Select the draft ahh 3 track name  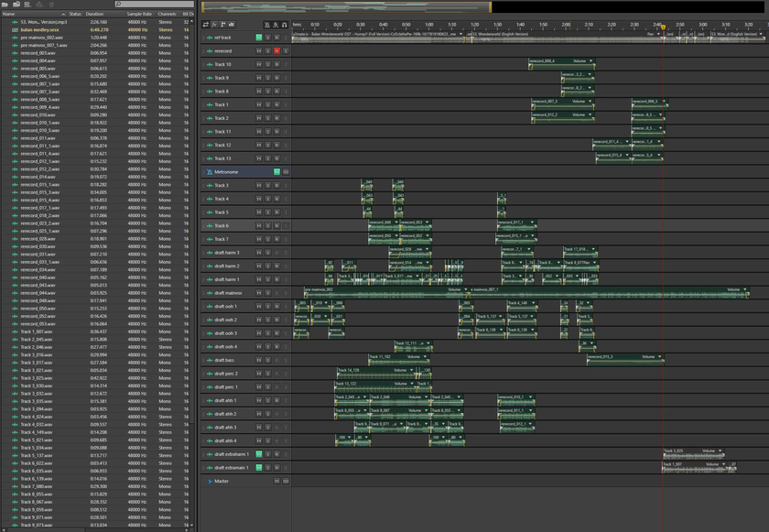225,427
